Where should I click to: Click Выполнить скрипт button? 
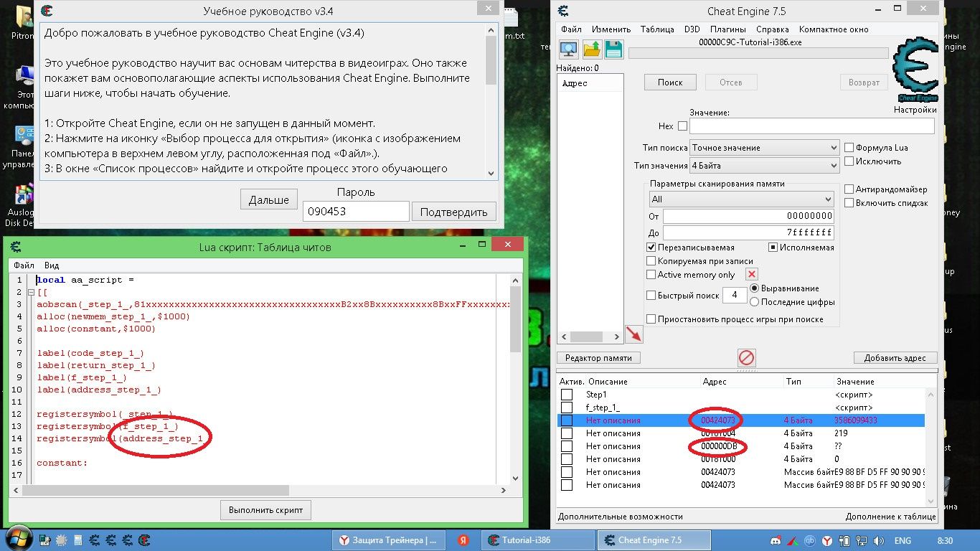265,510
